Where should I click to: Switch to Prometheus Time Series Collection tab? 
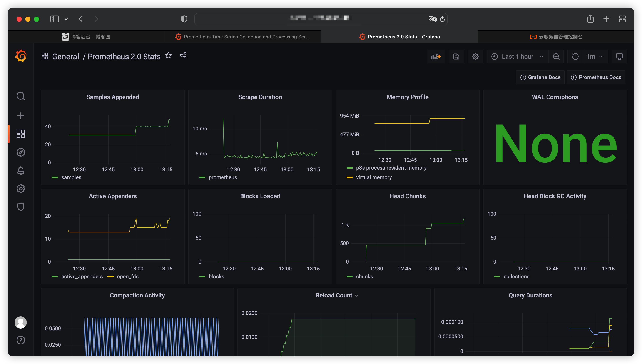click(x=242, y=37)
